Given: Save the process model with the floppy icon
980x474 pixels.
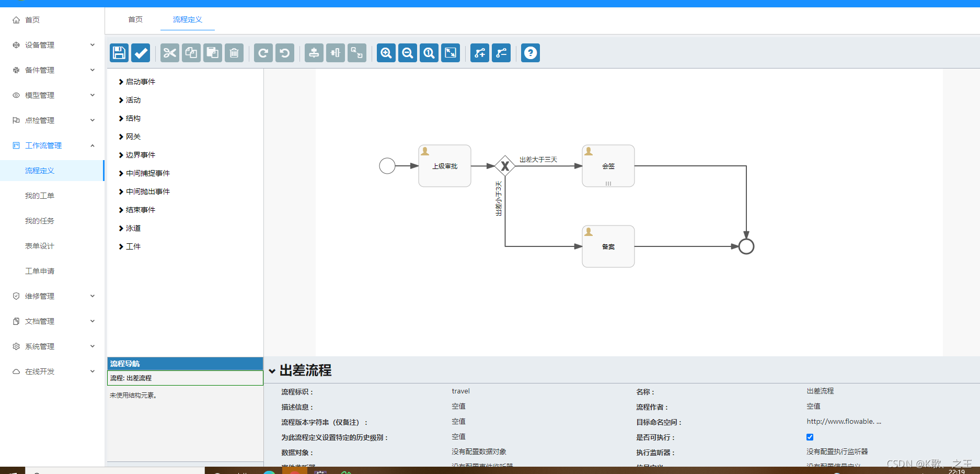Looking at the screenshot, I should 119,53.
